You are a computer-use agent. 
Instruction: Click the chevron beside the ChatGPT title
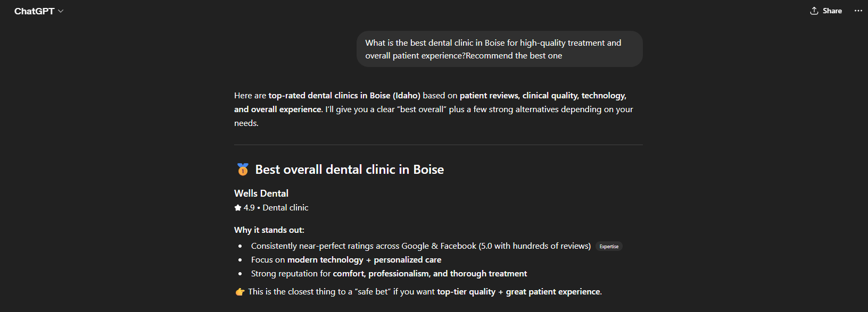60,11
